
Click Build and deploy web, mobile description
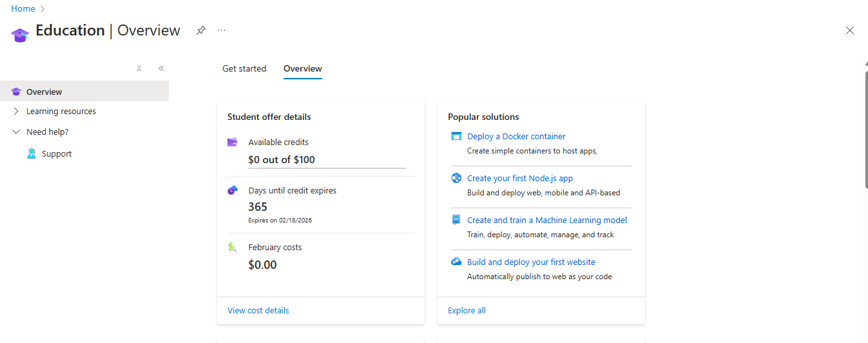tap(544, 193)
